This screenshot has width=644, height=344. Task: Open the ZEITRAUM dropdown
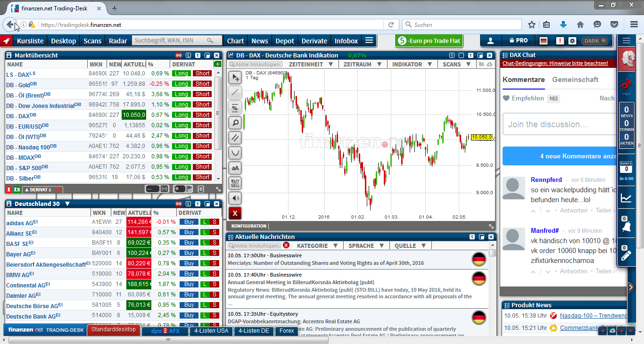(x=362, y=64)
